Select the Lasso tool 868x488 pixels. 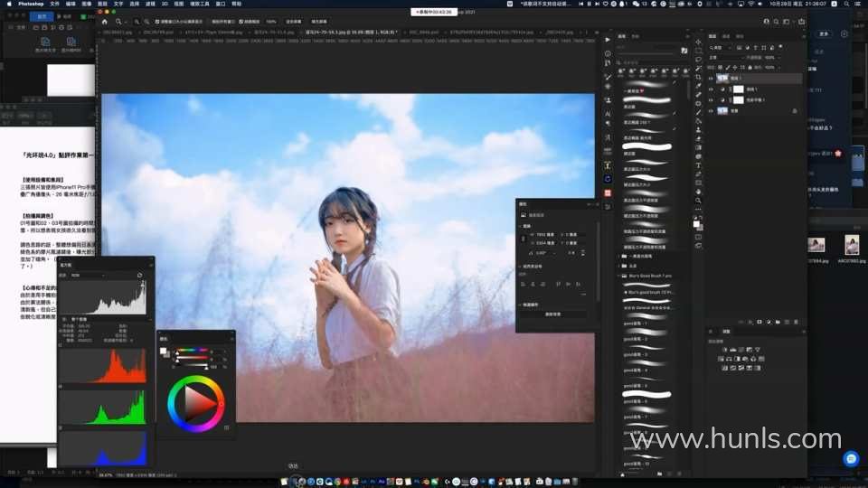point(698,60)
